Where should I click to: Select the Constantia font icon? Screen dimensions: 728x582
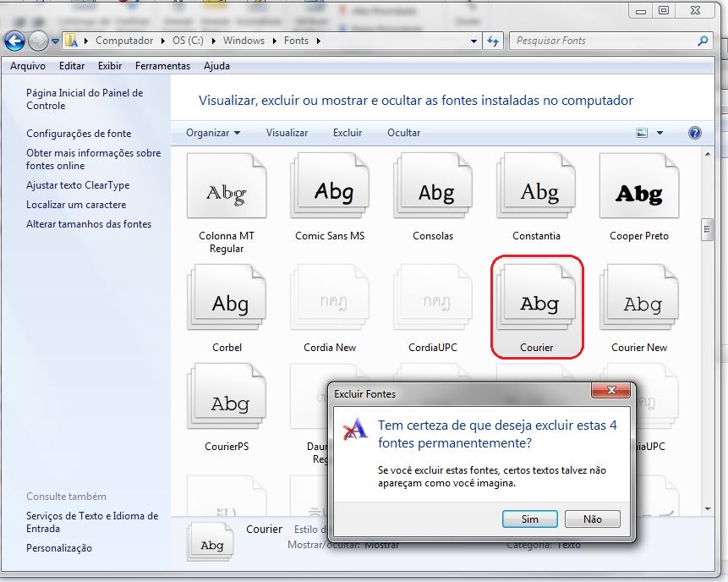pos(536,192)
